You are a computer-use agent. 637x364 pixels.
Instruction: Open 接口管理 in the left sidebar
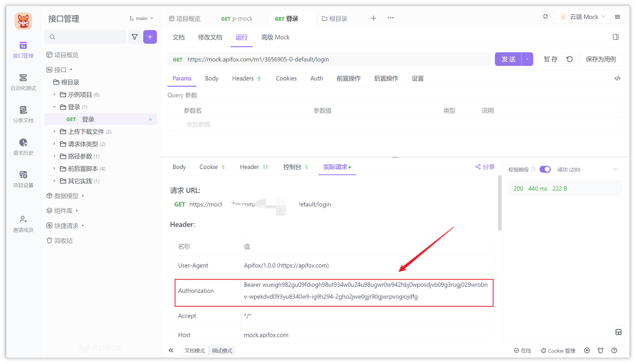point(23,50)
